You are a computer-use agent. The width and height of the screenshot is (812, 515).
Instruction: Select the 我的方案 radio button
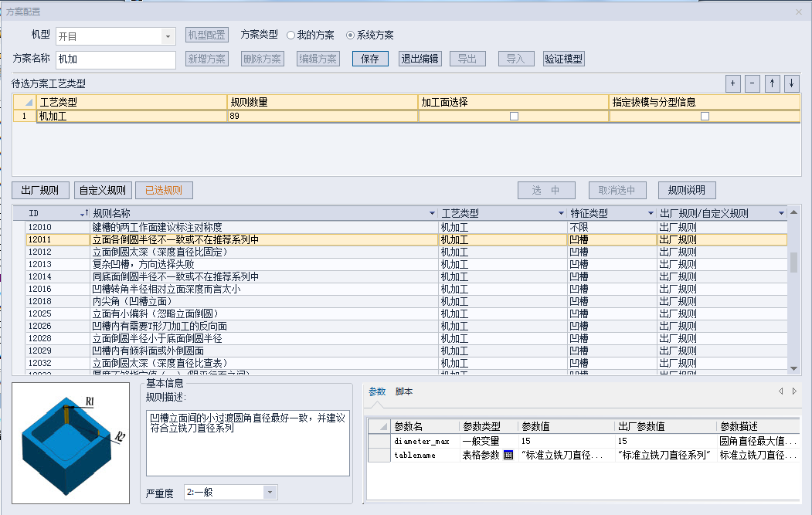click(x=292, y=33)
